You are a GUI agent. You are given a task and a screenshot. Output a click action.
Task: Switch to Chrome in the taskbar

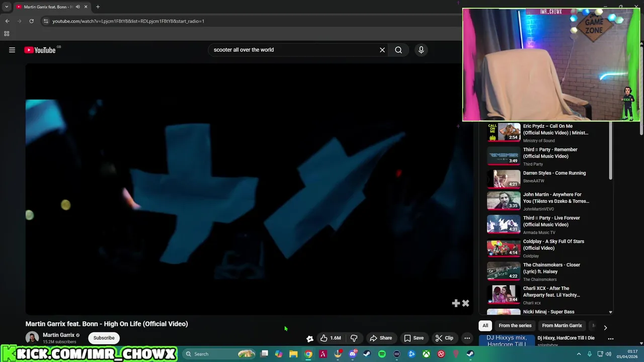pos(308,354)
